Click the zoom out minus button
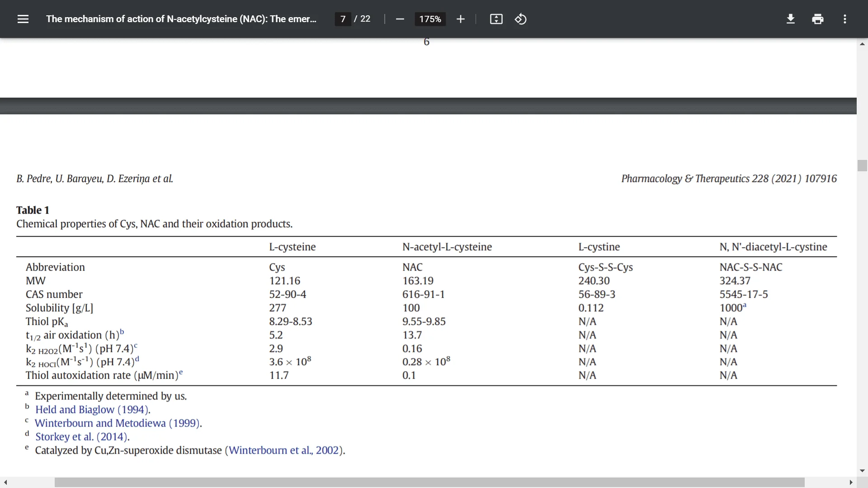Screen dimensions: 868x488 [x=400, y=19]
